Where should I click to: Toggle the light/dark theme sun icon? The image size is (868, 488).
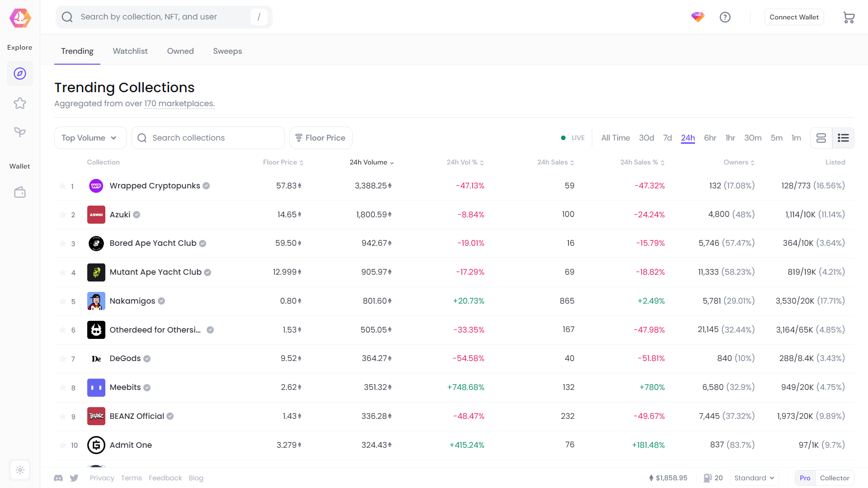tap(20, 470)
